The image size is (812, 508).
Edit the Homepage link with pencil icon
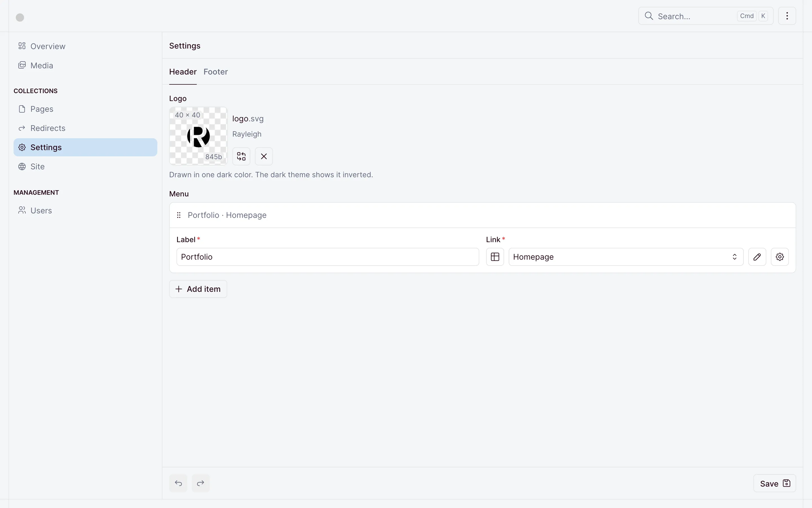tap(757, 257)
